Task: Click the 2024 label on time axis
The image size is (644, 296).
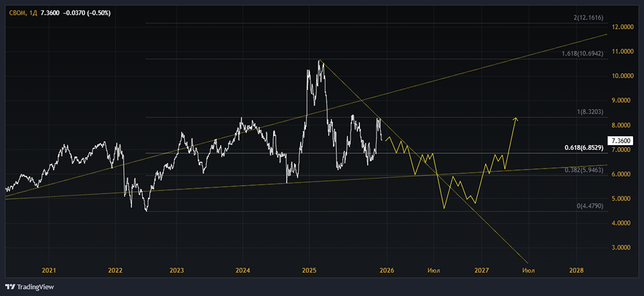Action: coord(243,270)
